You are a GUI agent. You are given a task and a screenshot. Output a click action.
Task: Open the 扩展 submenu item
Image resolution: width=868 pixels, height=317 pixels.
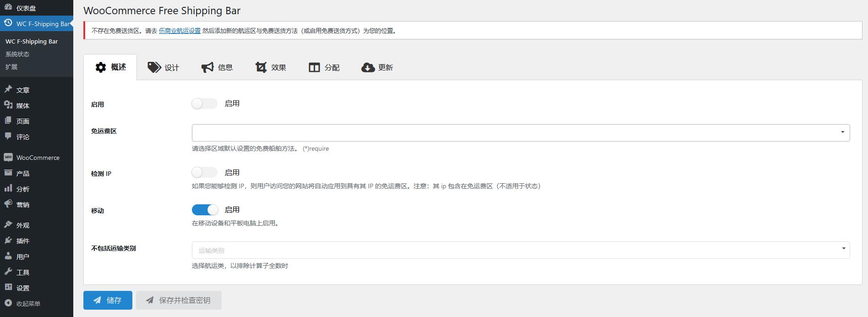pyautogui.click(x=11, y=67)
